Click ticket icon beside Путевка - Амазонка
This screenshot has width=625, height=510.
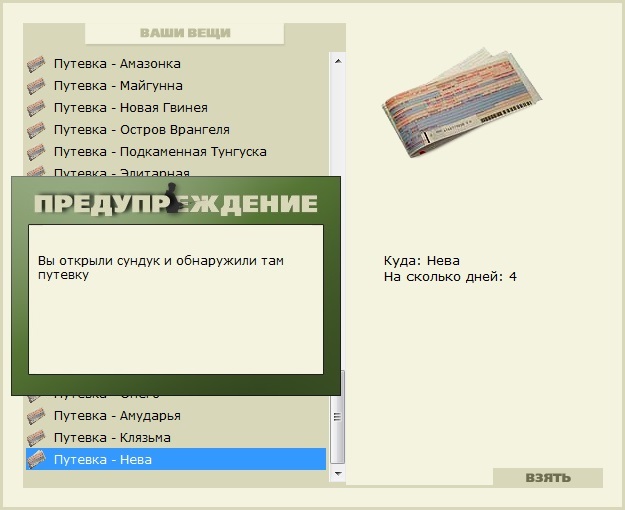click(x=36, y=64)
